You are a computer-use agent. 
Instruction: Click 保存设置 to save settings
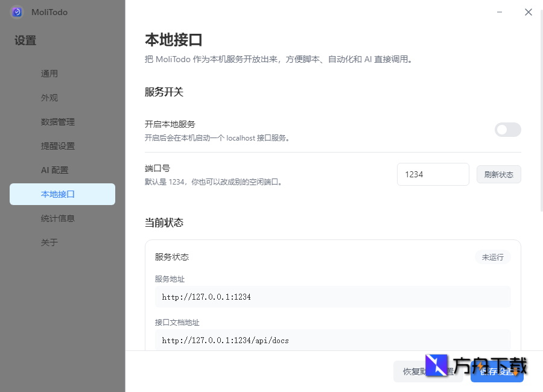497,371
